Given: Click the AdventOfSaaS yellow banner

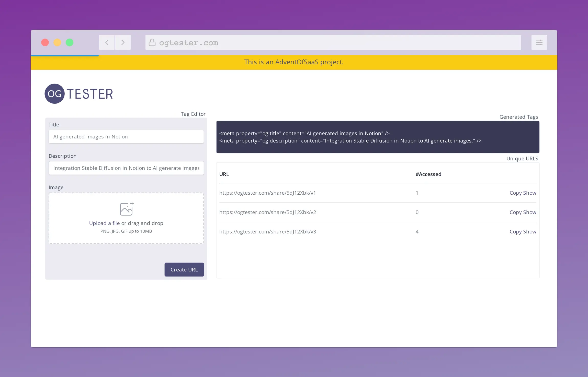Looking at the screenshot, I should click(x=294, y=62).
